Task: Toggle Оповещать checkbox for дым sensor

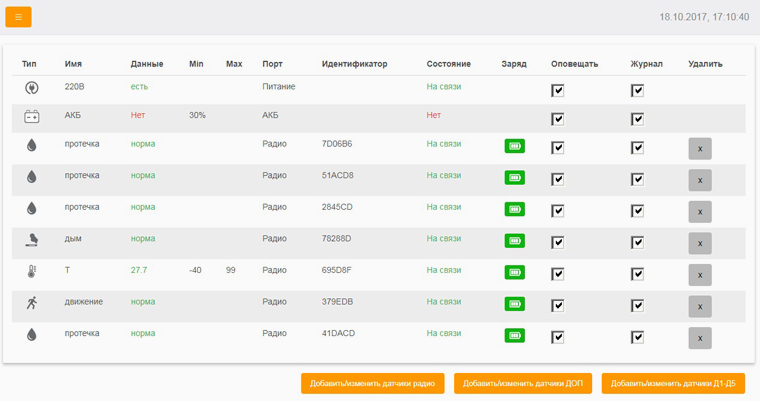Action: 558,243
